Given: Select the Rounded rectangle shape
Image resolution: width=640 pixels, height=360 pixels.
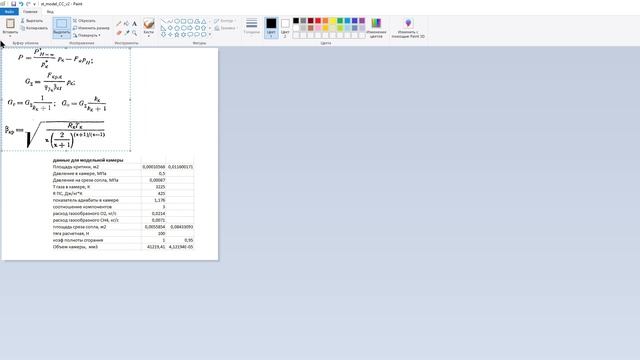Looking at the screenshot, I should (190, 21).
